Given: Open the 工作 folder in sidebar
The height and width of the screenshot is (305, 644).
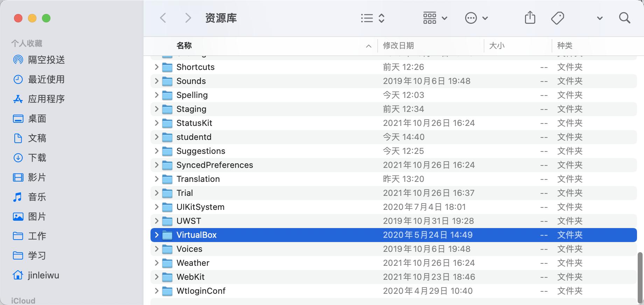Looking at the screenshot, I should point(30,236).
